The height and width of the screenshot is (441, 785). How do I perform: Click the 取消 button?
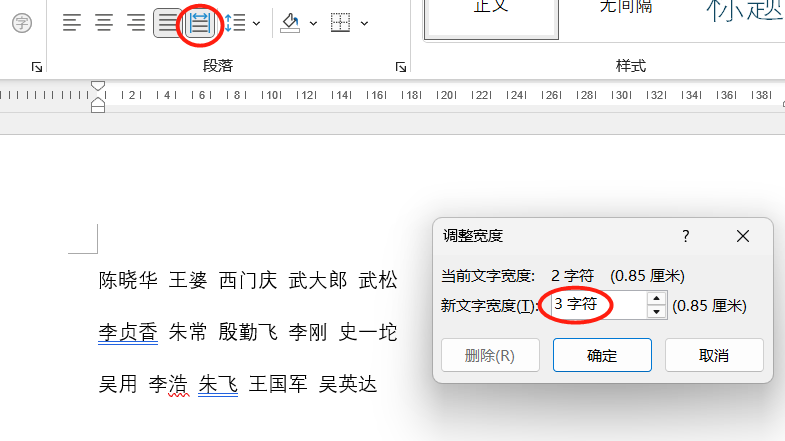714,355
